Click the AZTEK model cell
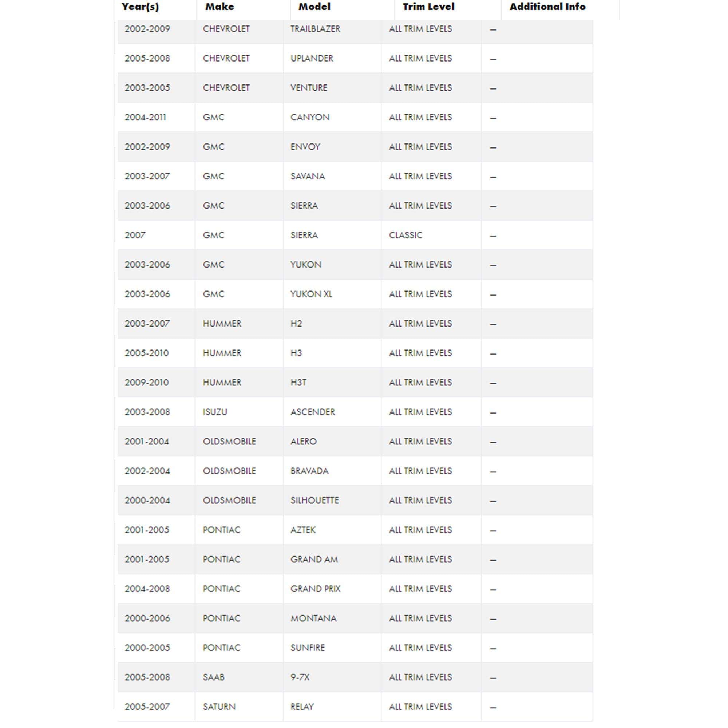The width and height of the screenshot is (728, 728). pyautogui.click(x=303, y=530)
